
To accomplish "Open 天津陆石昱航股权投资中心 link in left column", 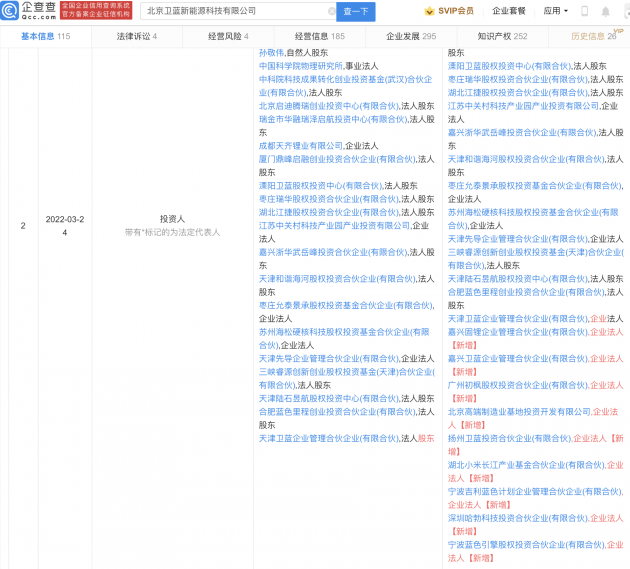I will click(x=329, y=398).
